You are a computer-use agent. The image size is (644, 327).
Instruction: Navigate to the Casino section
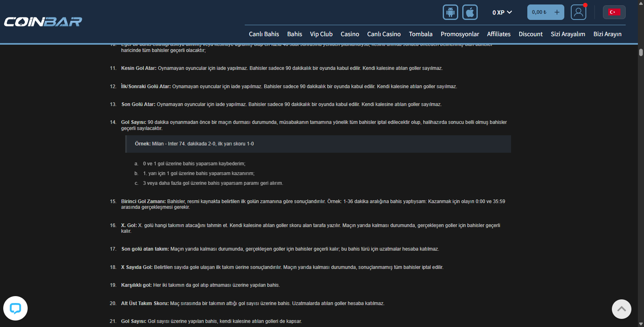350,34
